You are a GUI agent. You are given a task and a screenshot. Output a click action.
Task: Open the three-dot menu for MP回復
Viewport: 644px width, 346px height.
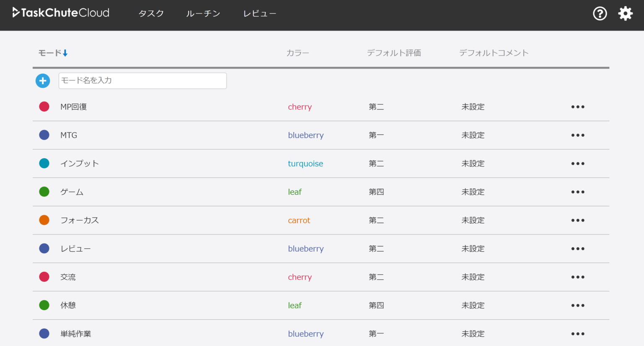(x=577, y=107)
